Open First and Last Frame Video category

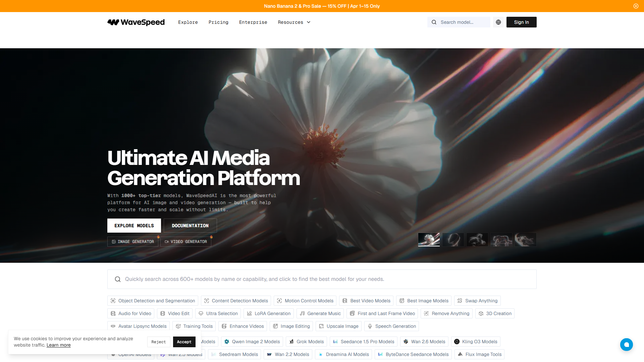tap(382, 313)
